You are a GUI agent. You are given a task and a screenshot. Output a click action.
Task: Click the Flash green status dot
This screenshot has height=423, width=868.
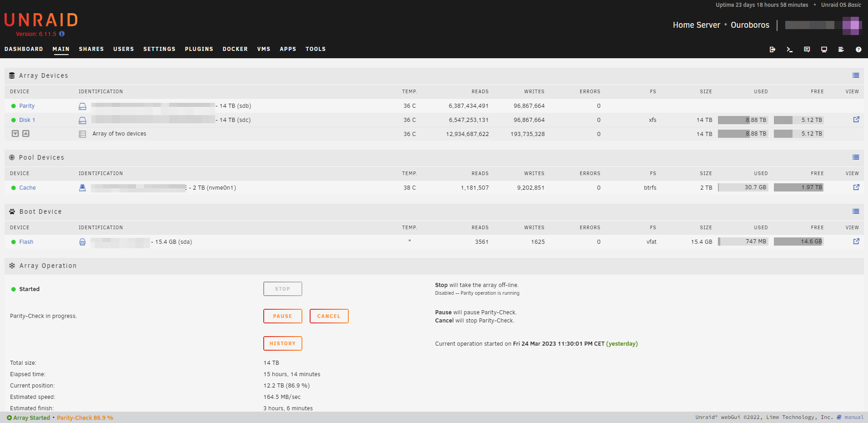14,242
